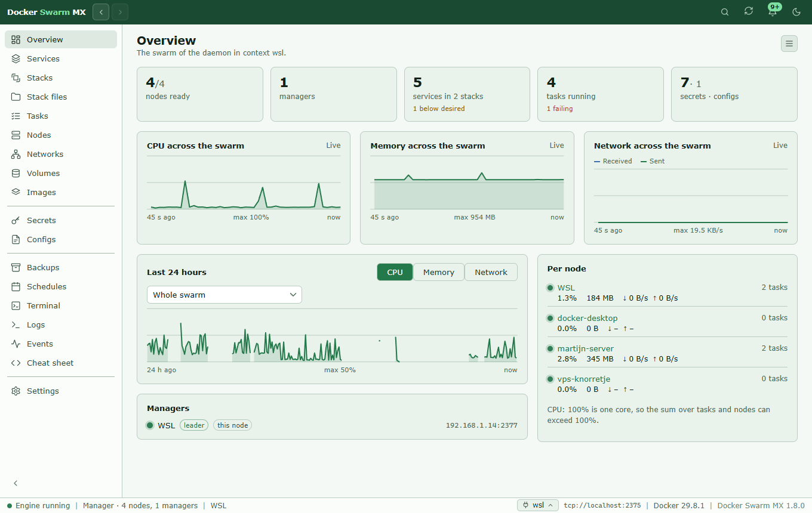Screen dimensions: 812x513
Task: Open the overview hamburger menu button
Action: click(789, 44)
